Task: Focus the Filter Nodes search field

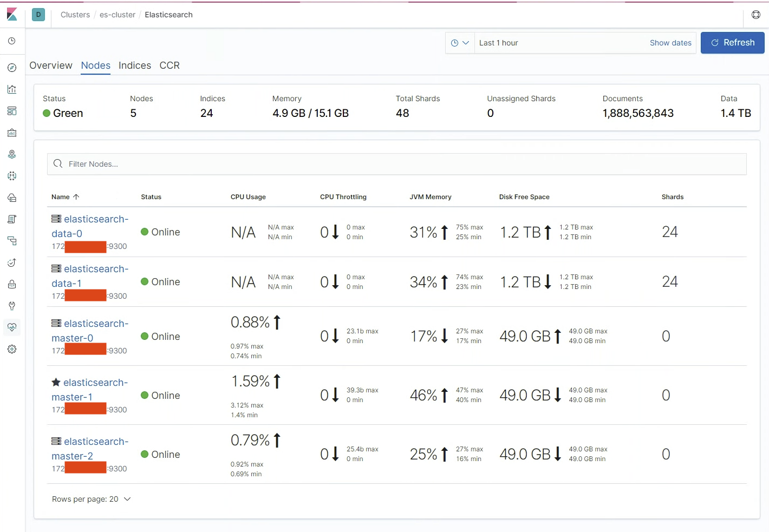Action: click(x=397, y=164)
